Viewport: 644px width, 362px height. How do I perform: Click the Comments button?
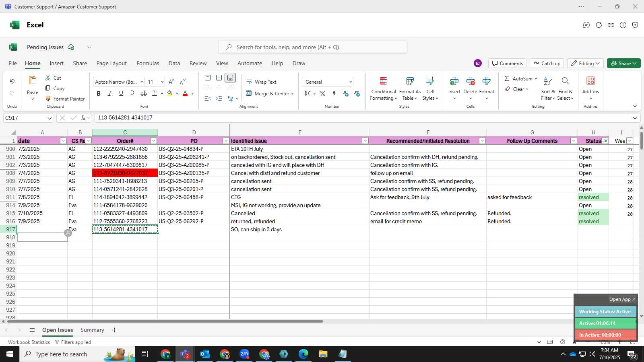[x=508, y=63]
